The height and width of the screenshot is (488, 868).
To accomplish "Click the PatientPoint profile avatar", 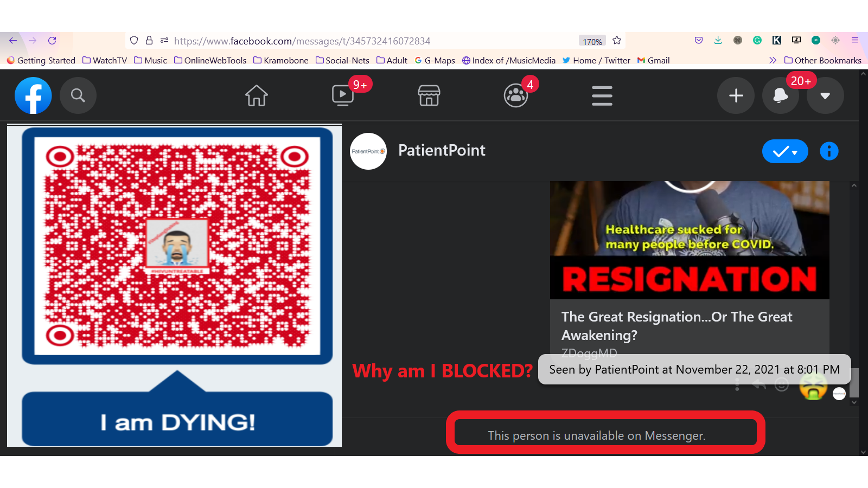I will click(368, 151).
